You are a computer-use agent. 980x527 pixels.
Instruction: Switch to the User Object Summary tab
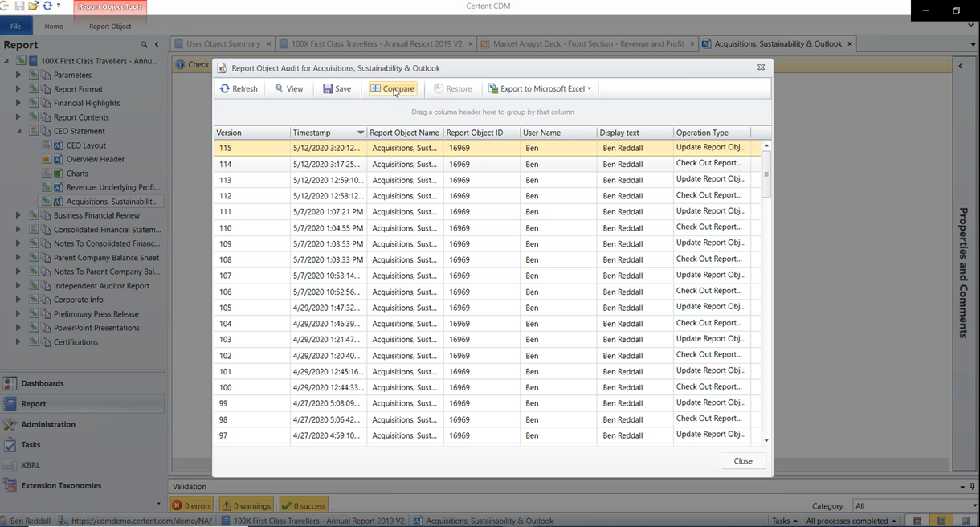223,44
